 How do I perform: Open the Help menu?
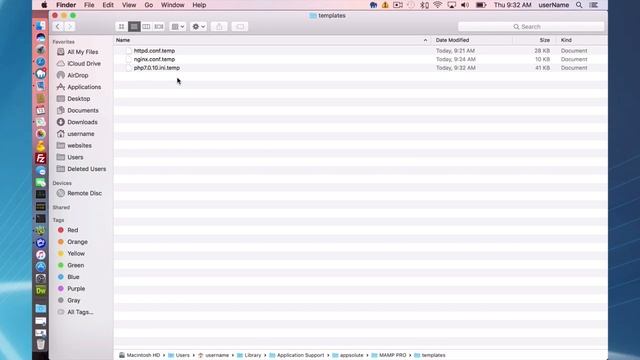pos(199,5)
